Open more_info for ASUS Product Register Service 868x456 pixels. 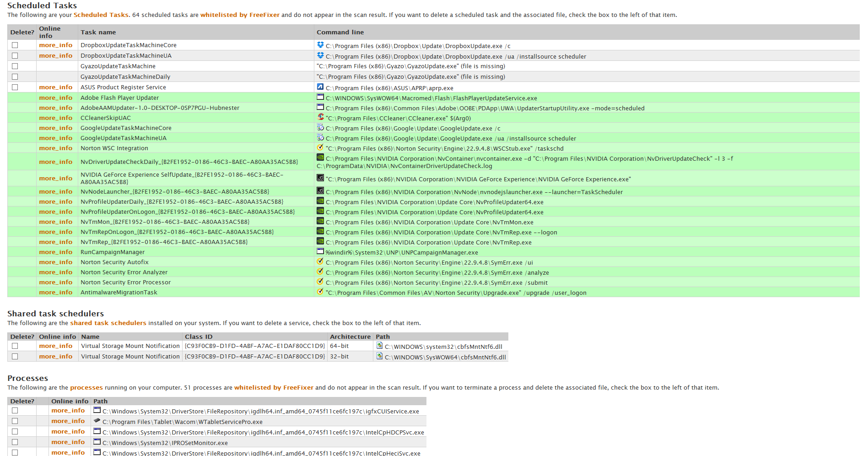click(x=56, y=87)
